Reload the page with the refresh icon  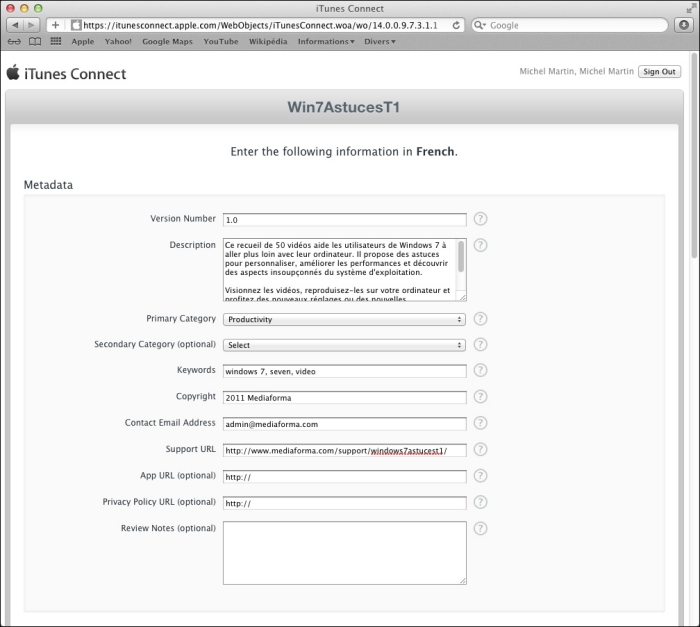[457, 25]
